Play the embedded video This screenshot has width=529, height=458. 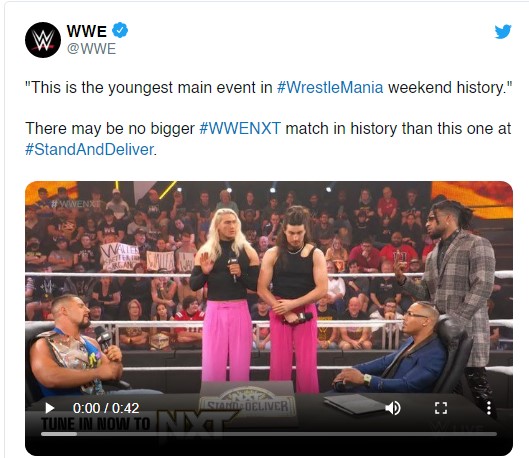coord(50,408)
